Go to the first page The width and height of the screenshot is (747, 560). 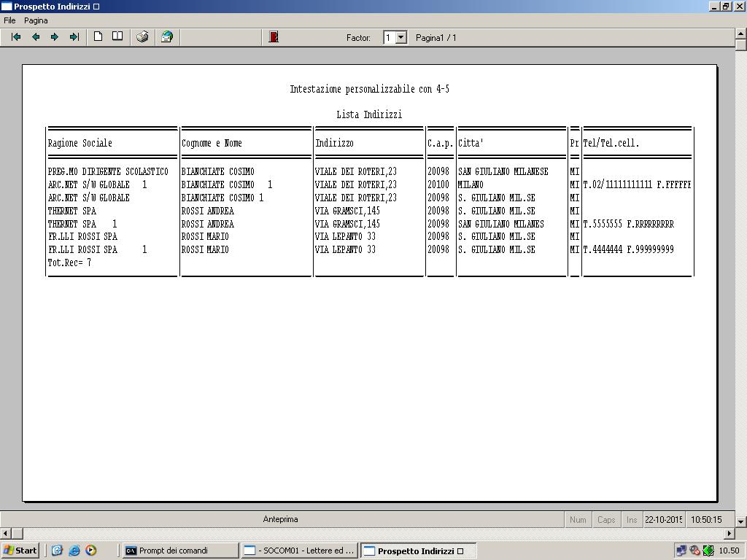click(x=16, y=37)
